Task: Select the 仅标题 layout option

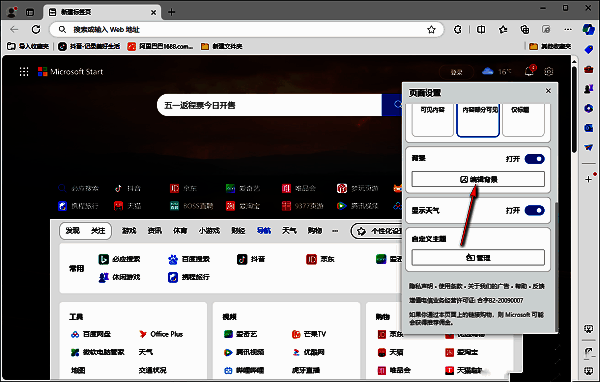Action: click(523, 119)
